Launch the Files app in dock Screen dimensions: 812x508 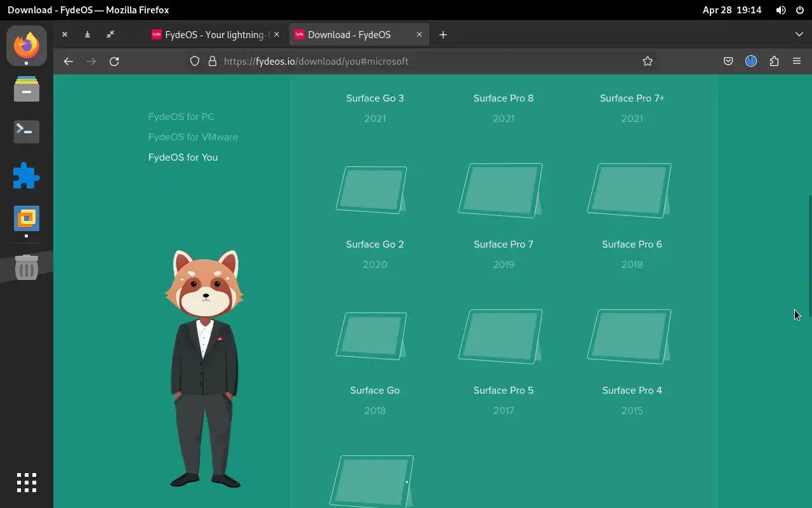click(27, 89)
